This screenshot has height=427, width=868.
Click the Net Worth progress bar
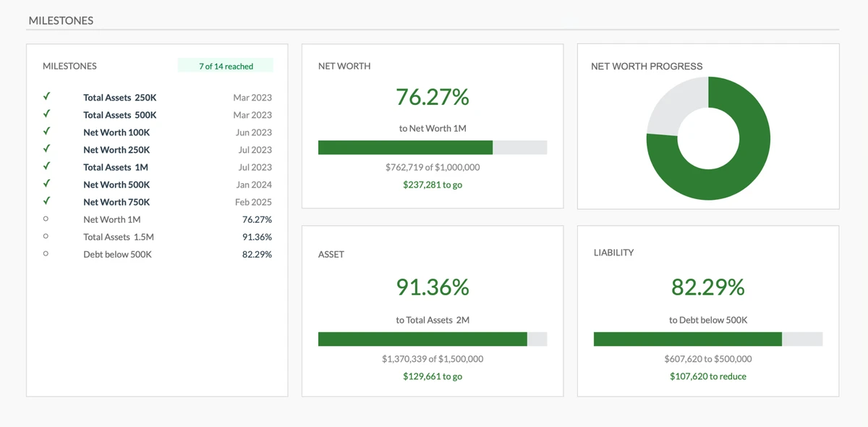[433, 147]
